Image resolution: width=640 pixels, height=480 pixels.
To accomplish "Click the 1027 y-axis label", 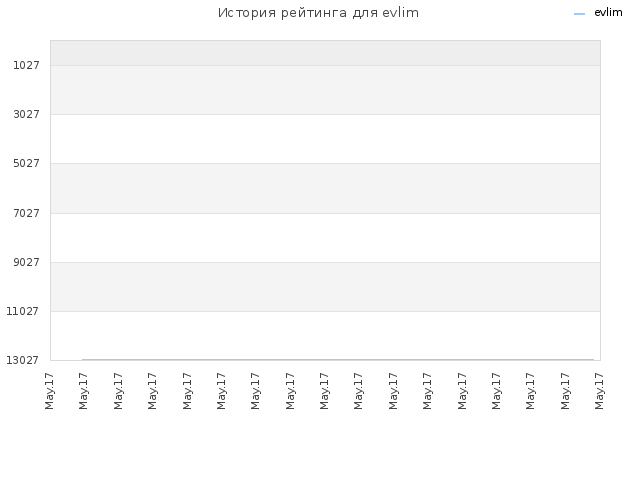I will click(x=27, y=65).
